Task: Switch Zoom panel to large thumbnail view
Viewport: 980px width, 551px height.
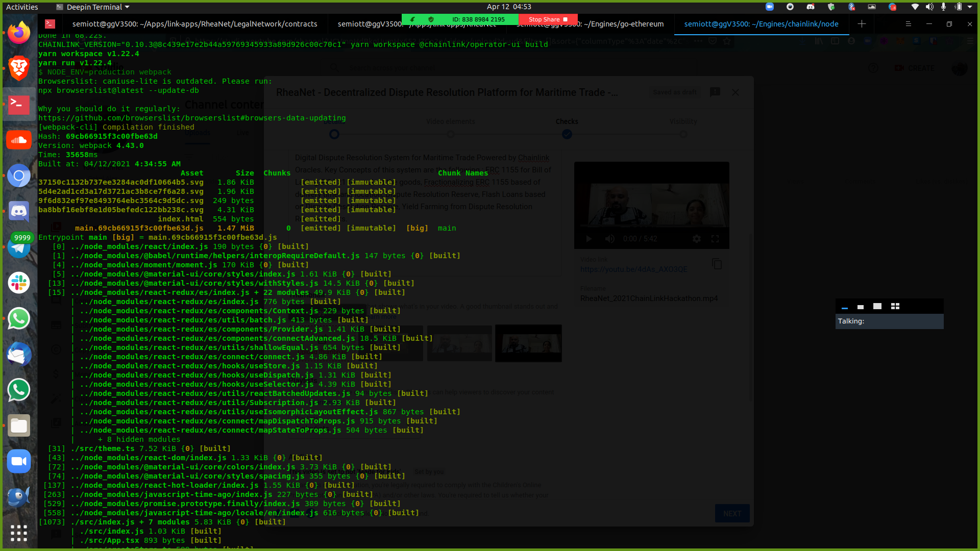Action: click(877, 306)
